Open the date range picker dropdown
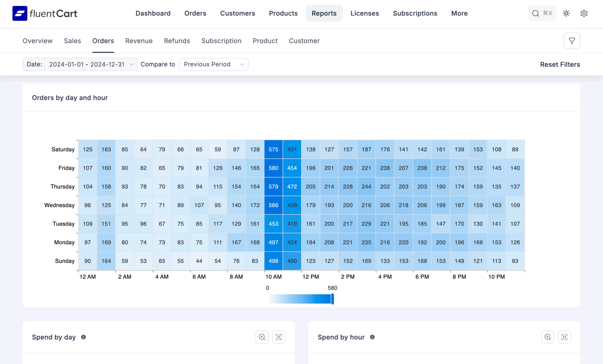 click(x=91, y=64)
